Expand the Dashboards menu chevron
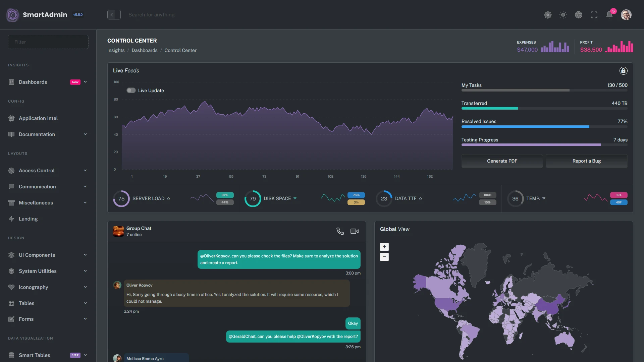Screen dimensions: 644x362 tap(85, 82)
